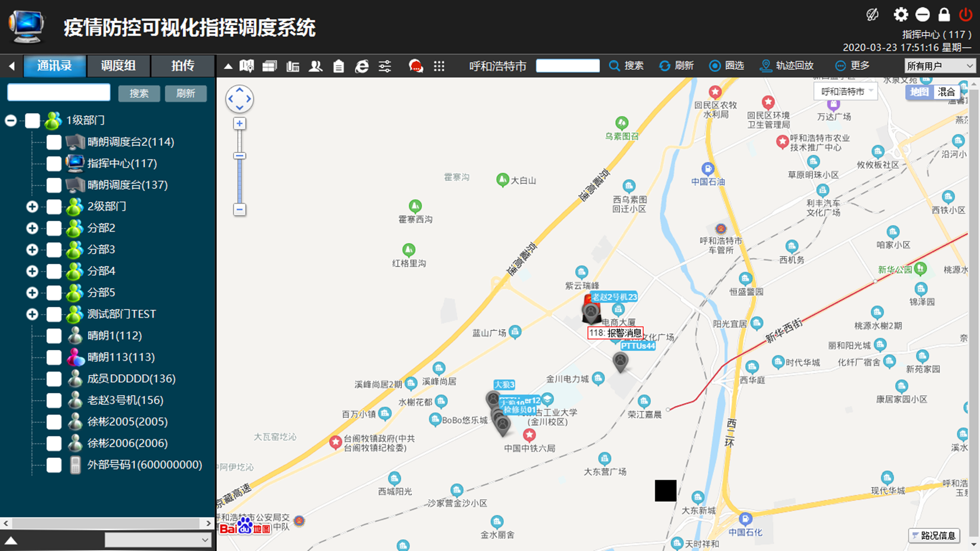The image size is (980, 551).
Task: Open the sliders settings toolbar icon
Action: click(x=385, y=66)
